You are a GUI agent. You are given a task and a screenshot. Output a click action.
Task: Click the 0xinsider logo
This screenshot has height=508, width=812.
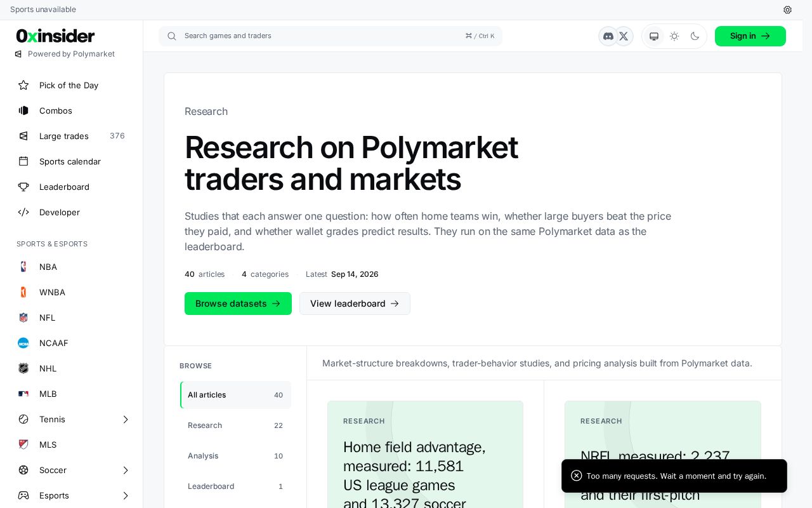point(56,36)
